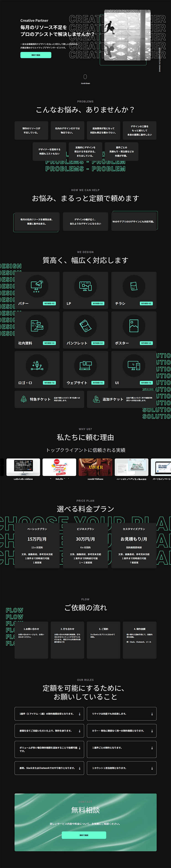
Task: Open the city illustration portfolio thumbnail
Action: coord(131,467)
